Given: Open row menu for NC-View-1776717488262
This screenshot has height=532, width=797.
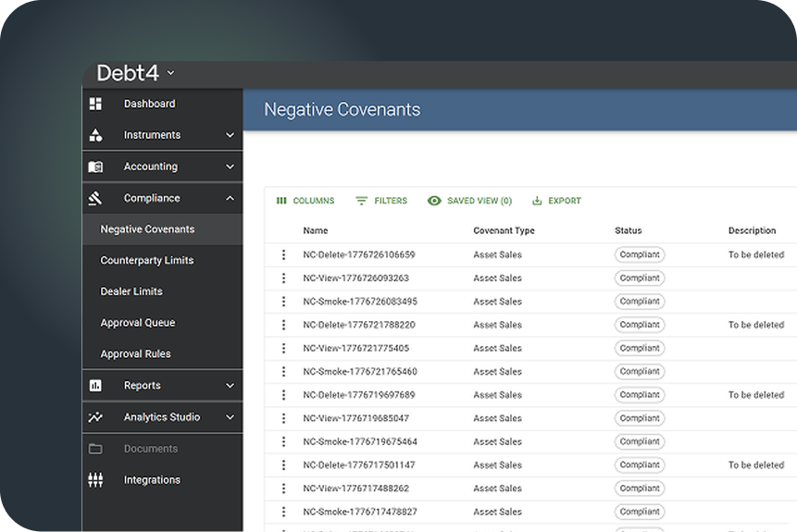Looking at the screenshot, I should coord(283,489).
